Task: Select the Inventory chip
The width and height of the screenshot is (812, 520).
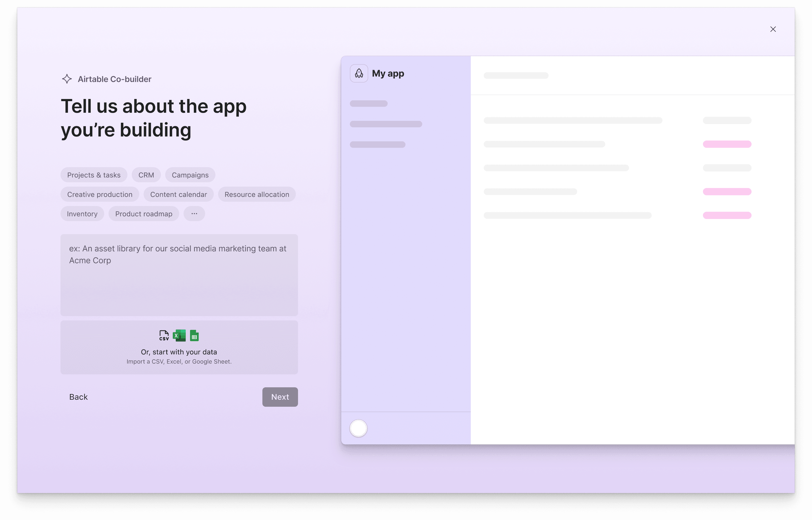Action: coord(82,214)
